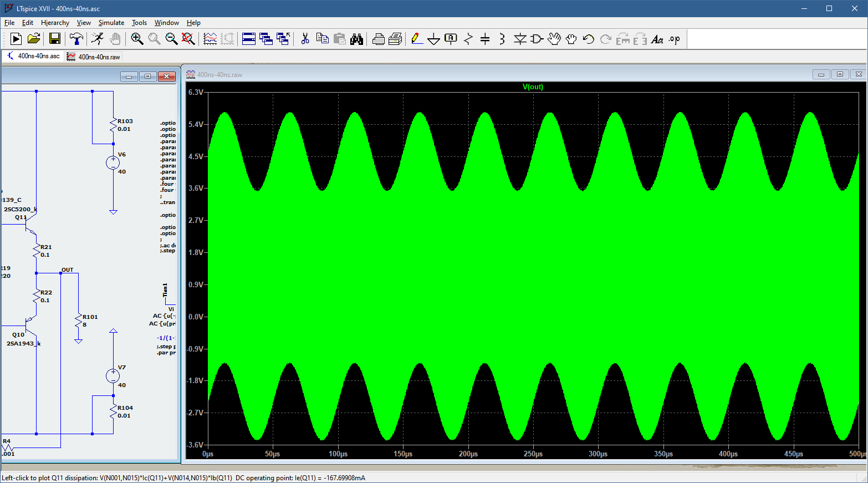Switch to the 400ns-40ns.asc tab

coord(33,56)
